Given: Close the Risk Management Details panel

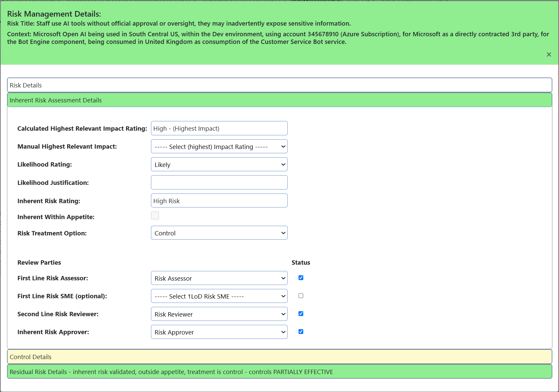Looking at the screenshot, I should tap(549, 55).
